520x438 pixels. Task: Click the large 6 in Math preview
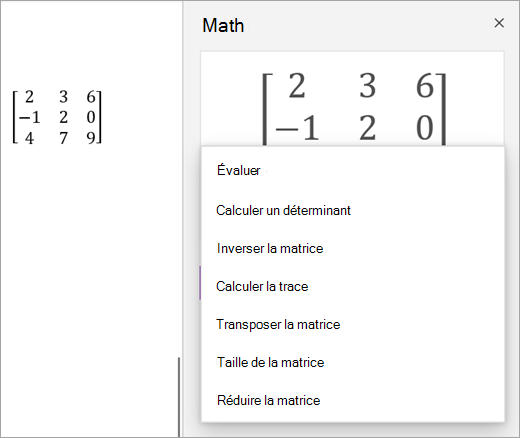click(425, 86)
